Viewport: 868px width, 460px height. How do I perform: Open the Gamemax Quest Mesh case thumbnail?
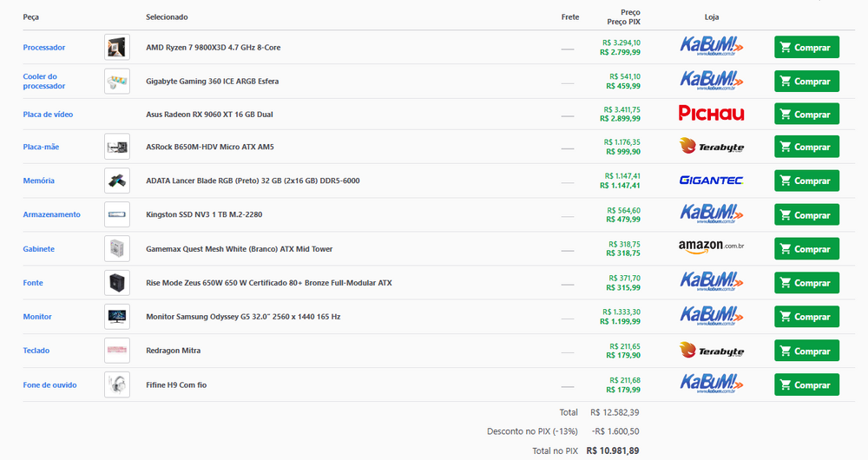pyautogui.click(x=116, y=248)
